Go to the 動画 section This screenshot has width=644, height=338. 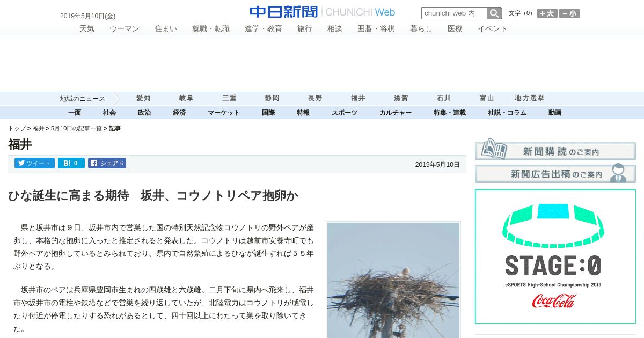coord(555,113)
